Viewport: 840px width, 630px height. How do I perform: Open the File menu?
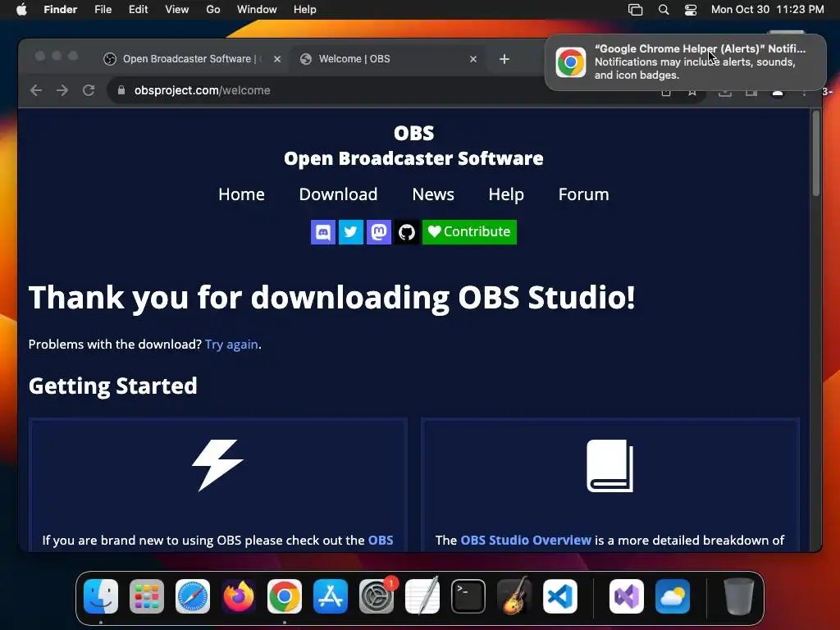103,10
